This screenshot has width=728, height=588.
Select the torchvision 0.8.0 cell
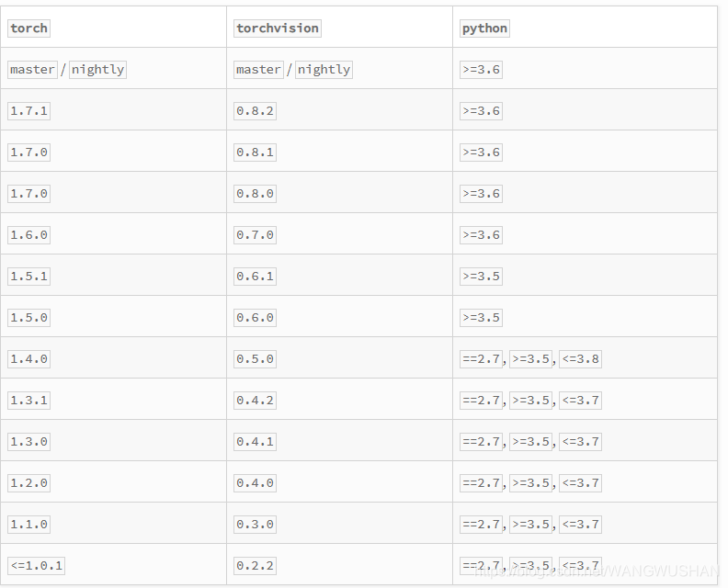(255, 194)
